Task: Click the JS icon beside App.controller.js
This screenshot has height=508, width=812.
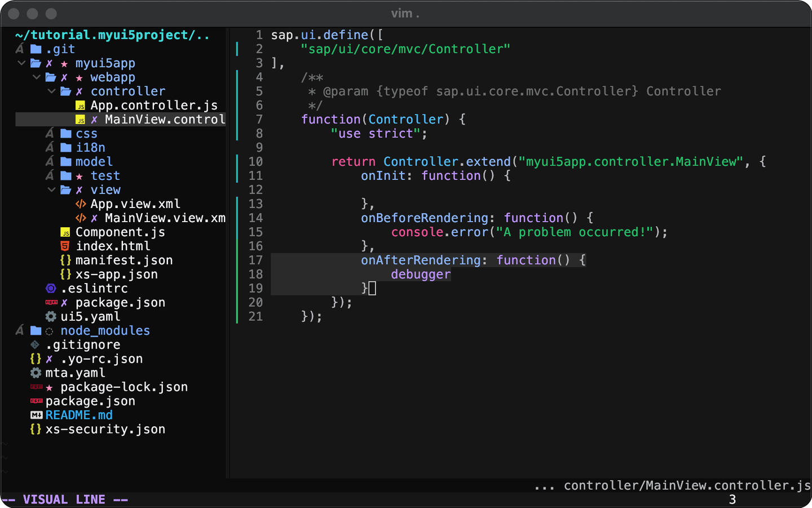Action: point(81,105)
